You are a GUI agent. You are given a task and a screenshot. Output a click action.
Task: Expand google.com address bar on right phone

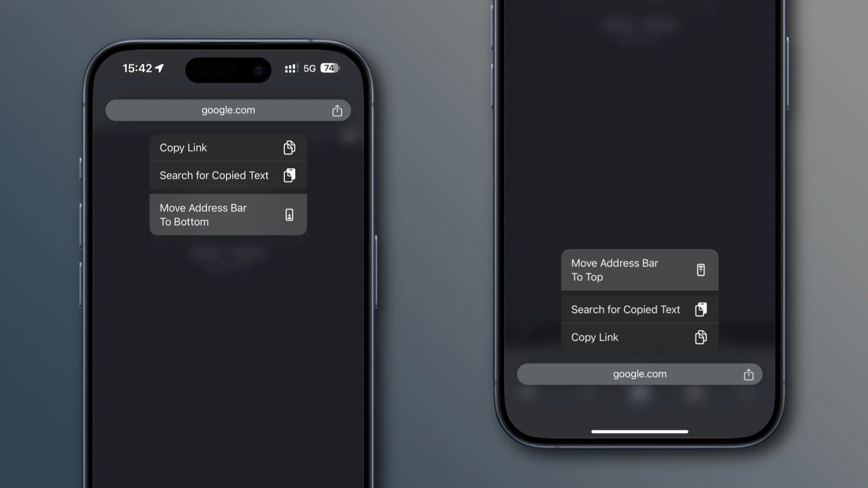640,374
